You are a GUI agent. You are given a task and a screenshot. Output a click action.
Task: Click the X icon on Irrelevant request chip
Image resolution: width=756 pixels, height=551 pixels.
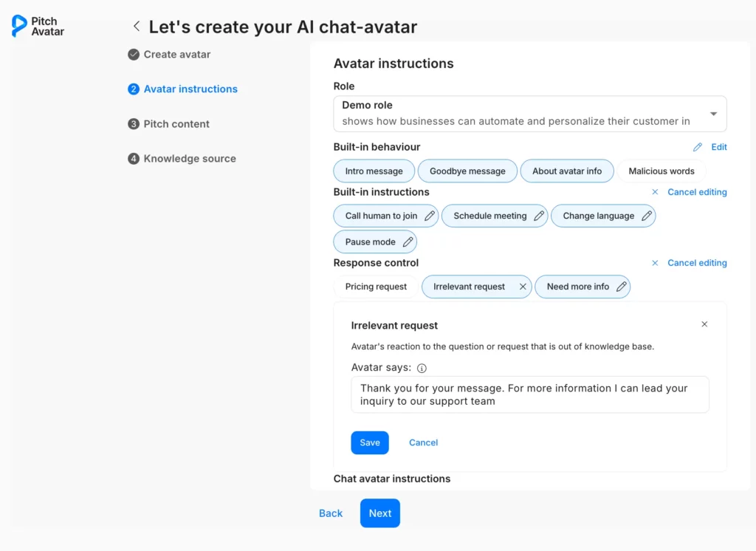click(x=523, y=287)
